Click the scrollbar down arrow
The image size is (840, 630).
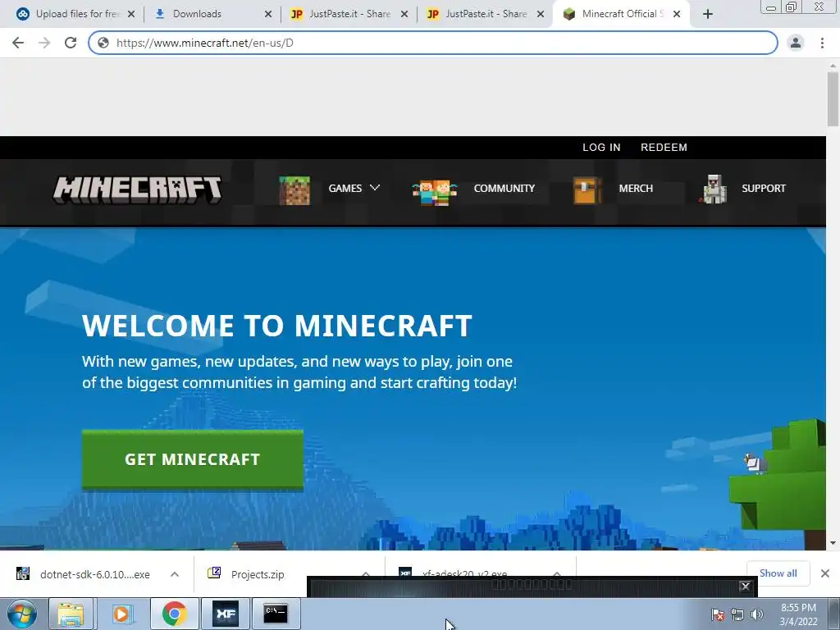[x=833, y=543]
